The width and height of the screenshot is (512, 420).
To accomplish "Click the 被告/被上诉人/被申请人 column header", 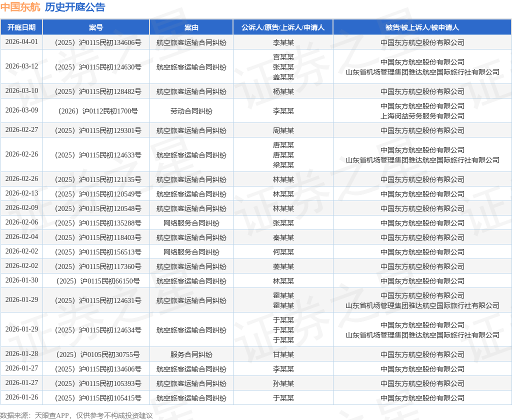I will (x=422, y=27).
